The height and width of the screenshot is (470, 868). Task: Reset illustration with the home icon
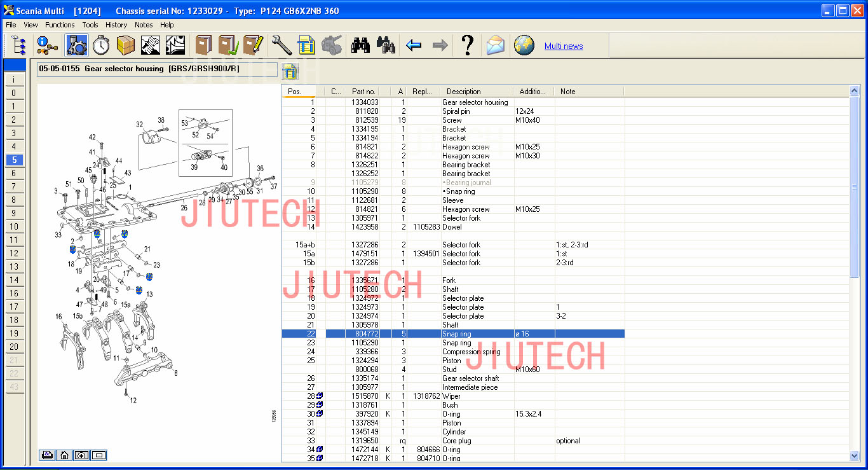64,455
